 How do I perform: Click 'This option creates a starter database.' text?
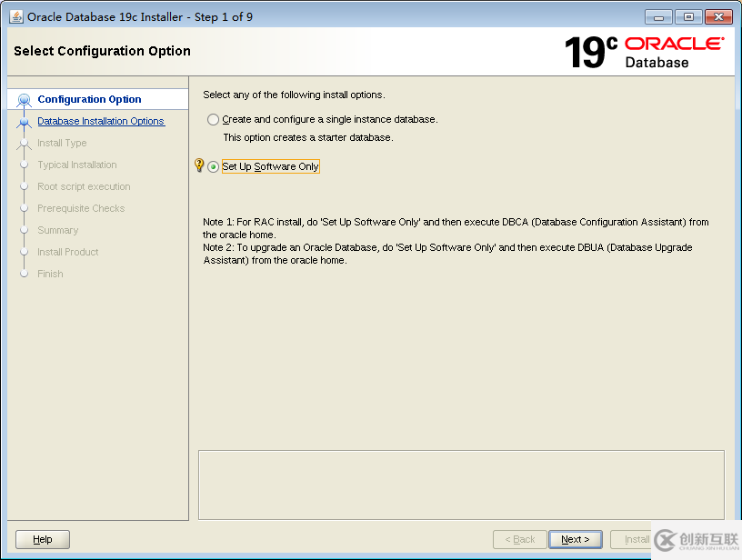coord(308,137)
